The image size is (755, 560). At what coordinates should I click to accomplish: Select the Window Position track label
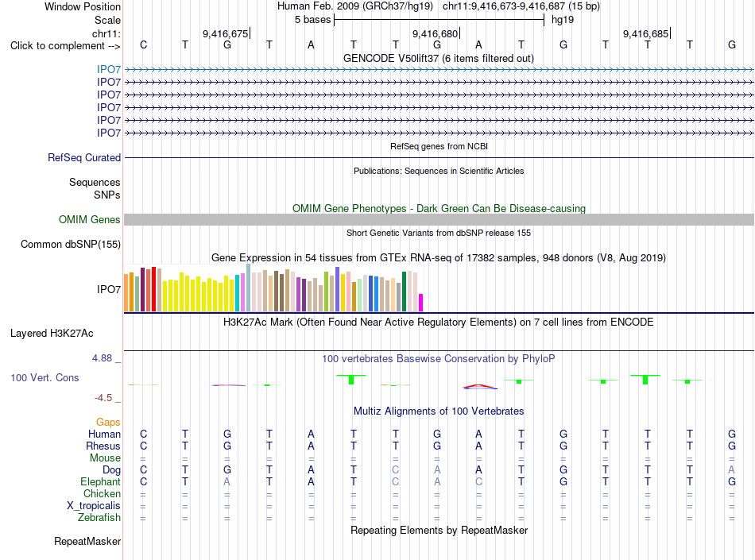click(83, 6)
